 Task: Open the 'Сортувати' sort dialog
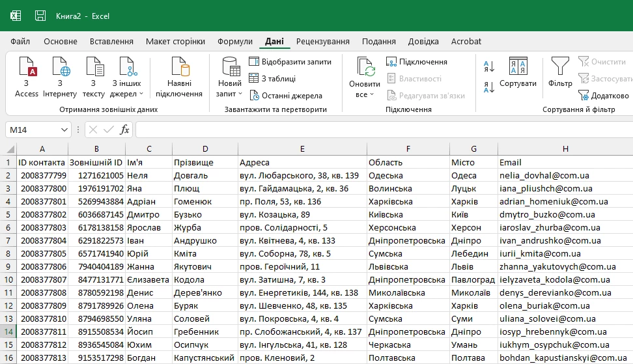518,72
